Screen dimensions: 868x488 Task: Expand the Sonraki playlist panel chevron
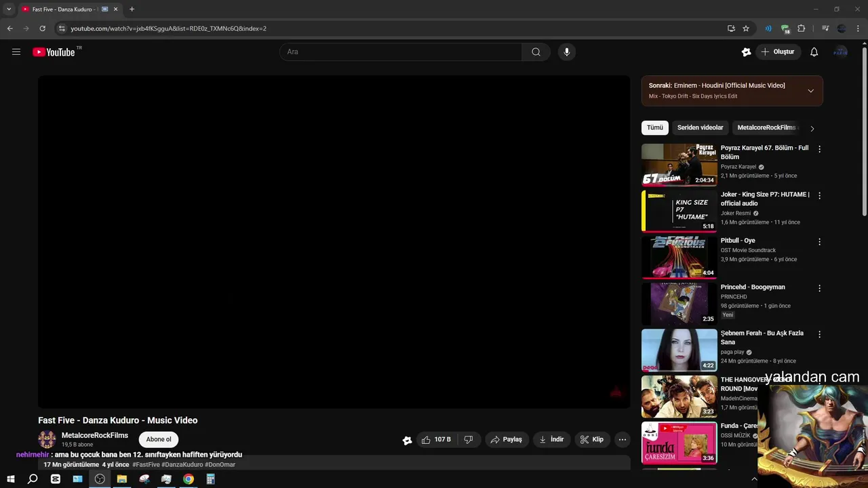point(810,91)
